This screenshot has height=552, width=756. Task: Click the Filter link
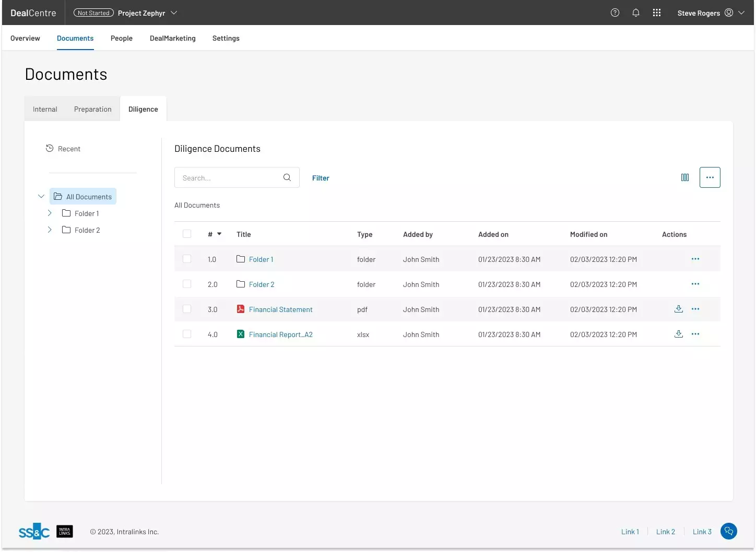[321, 178]
